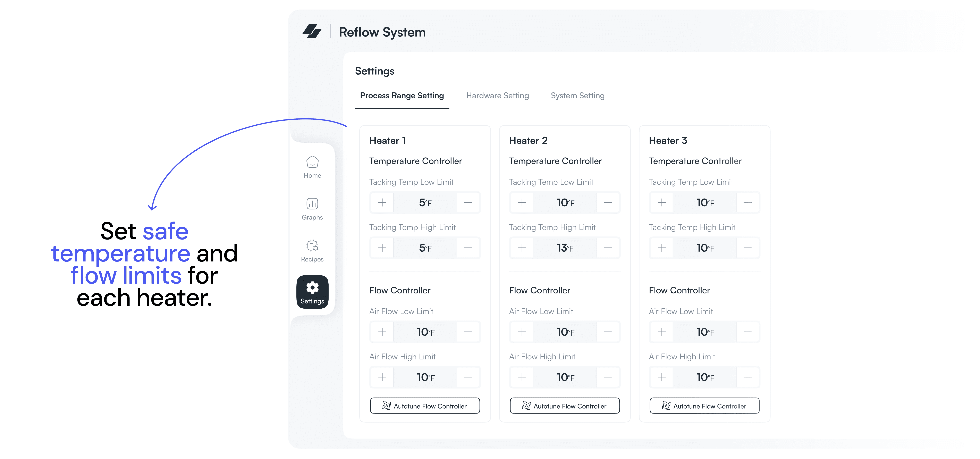Decrease Heater 1 Tacking Temp Low Limit
This screenshot has width=980, height=459.
pos(468,202)
